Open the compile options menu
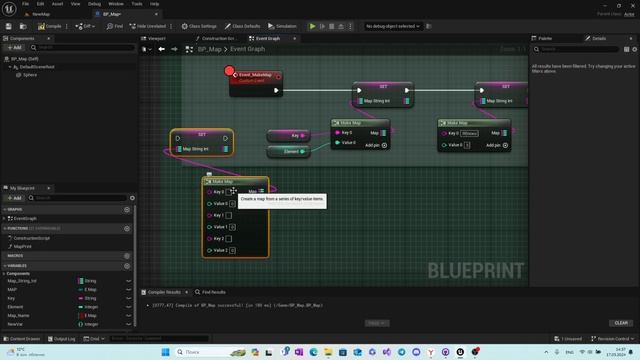The image size is (640, 360). [x=67, y=26]
